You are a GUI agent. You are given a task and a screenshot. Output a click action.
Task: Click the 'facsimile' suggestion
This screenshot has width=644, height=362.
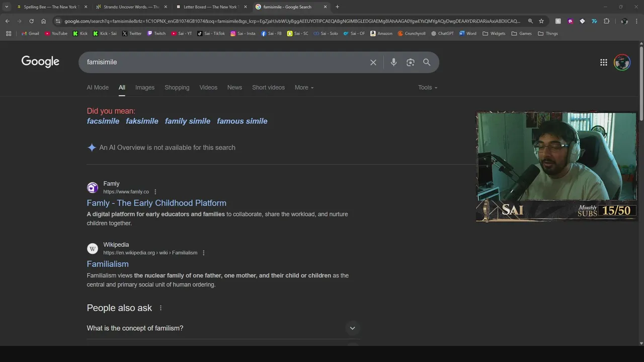click(x=103, y=121)
